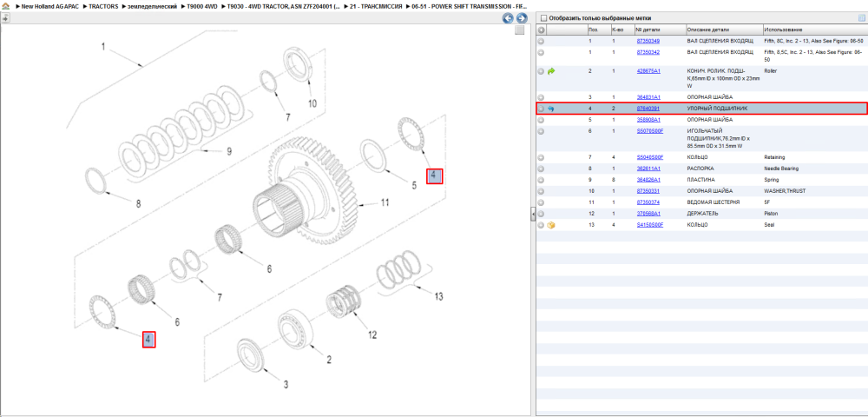Open 'TRACTORS' breadcrumb
Screen dimensions: 868x417
pyautogui.click(x=103, y=5)
